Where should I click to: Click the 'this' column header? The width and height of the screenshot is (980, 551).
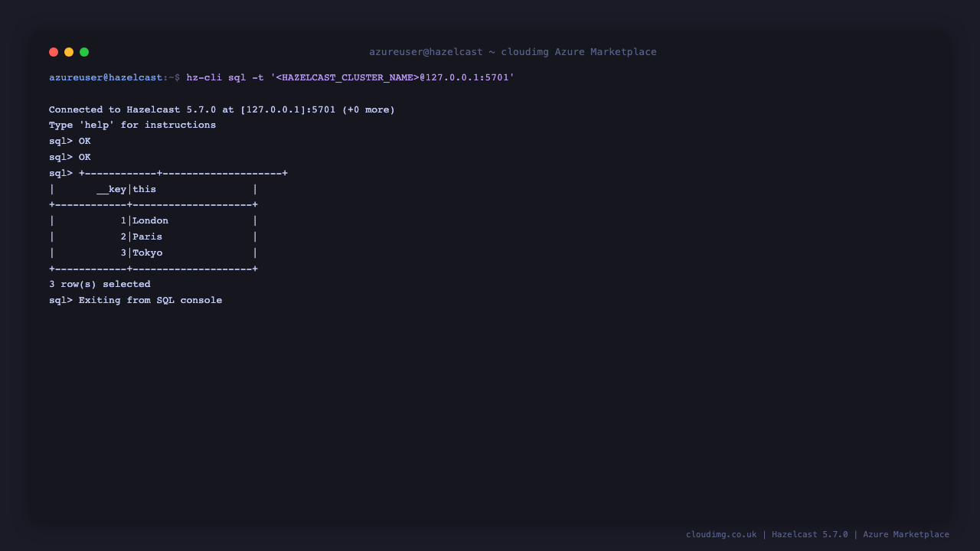point(145,189)
